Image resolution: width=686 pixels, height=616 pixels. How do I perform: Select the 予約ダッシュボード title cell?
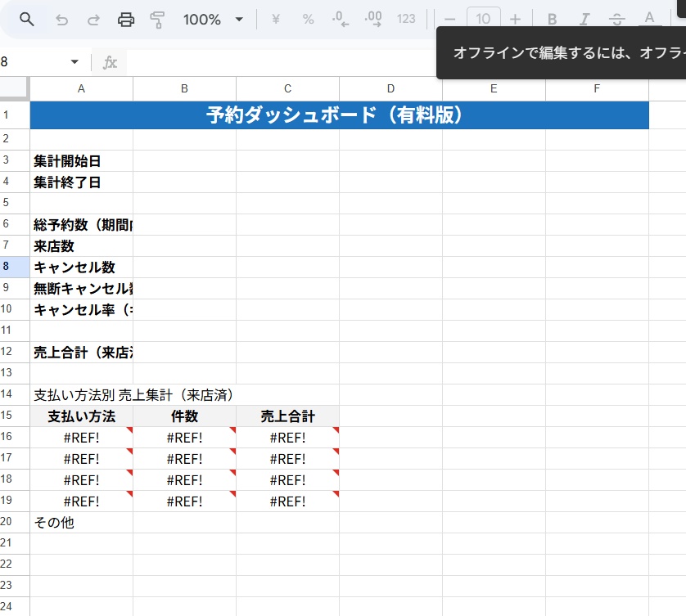click(339, 115)
